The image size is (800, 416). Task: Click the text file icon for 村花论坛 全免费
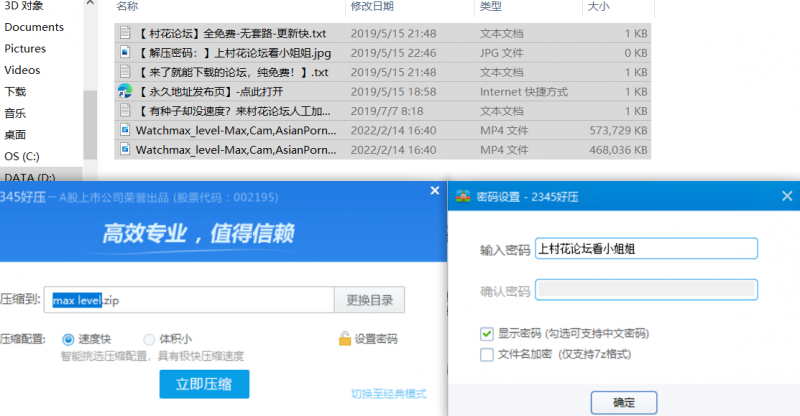coord(125,33)
